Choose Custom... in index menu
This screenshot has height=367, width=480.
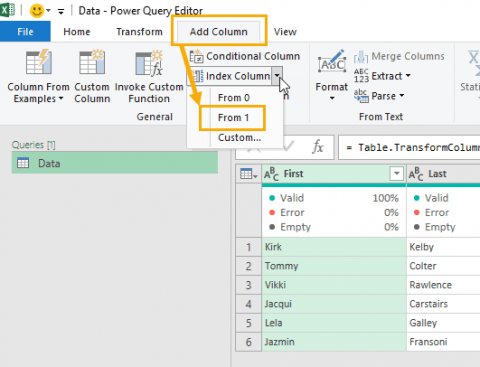click(x=239, y=137)
